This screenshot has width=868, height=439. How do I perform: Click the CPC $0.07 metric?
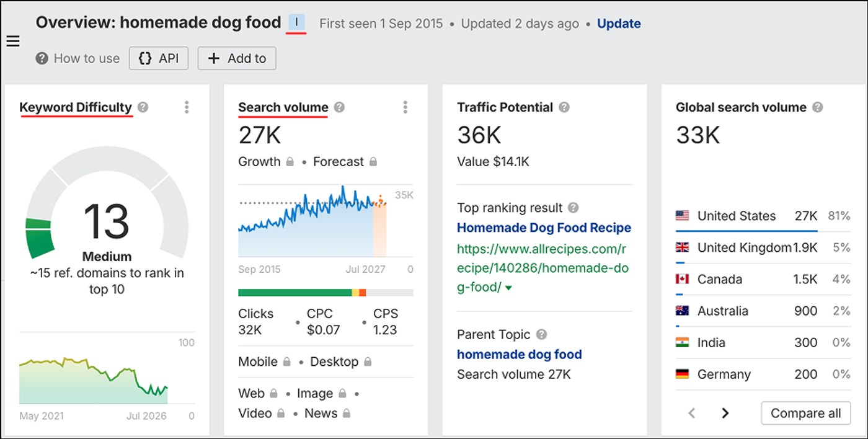tap(324, 322)
